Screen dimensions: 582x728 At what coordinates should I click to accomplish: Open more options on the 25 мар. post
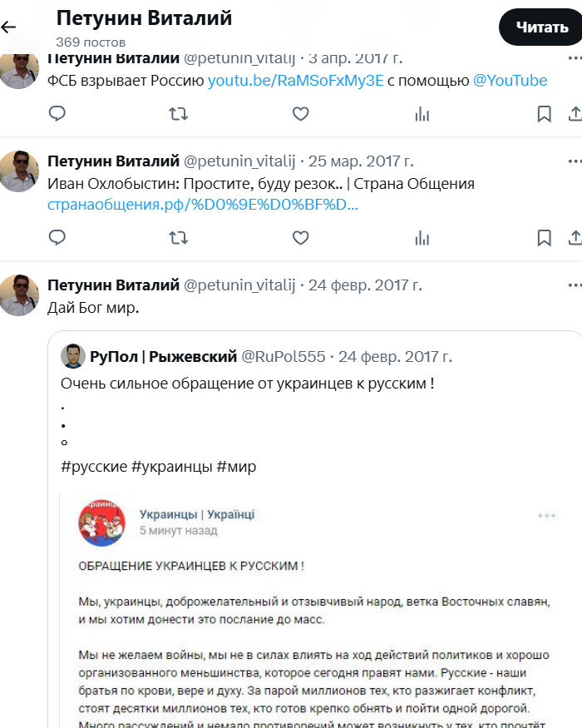574,161
